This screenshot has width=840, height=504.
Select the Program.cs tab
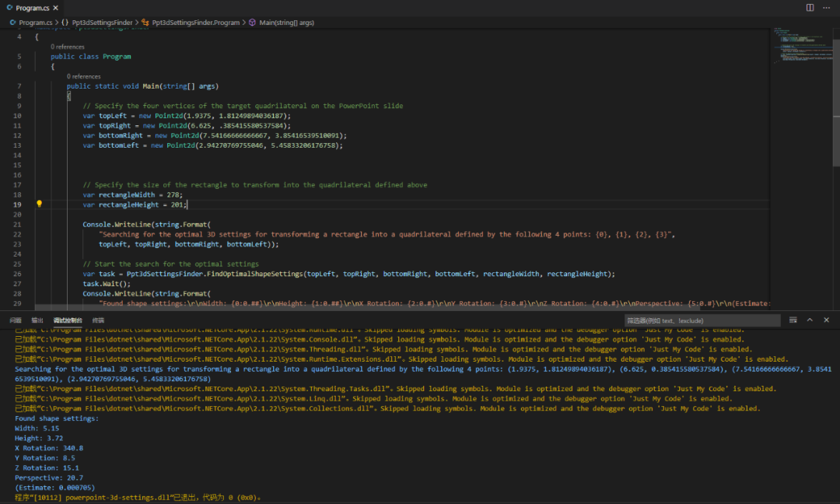[32, 8]
